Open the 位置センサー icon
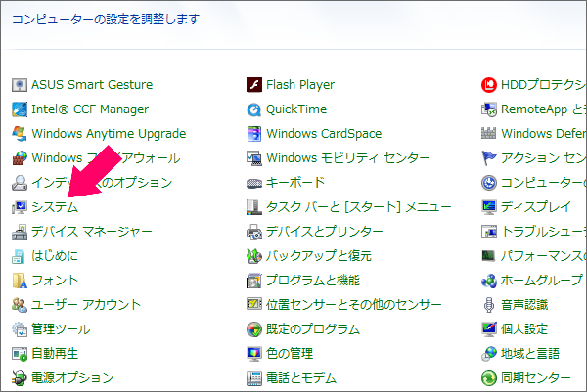Image resolution: width=587 pixels, height=392 pixels. [254, 304]
